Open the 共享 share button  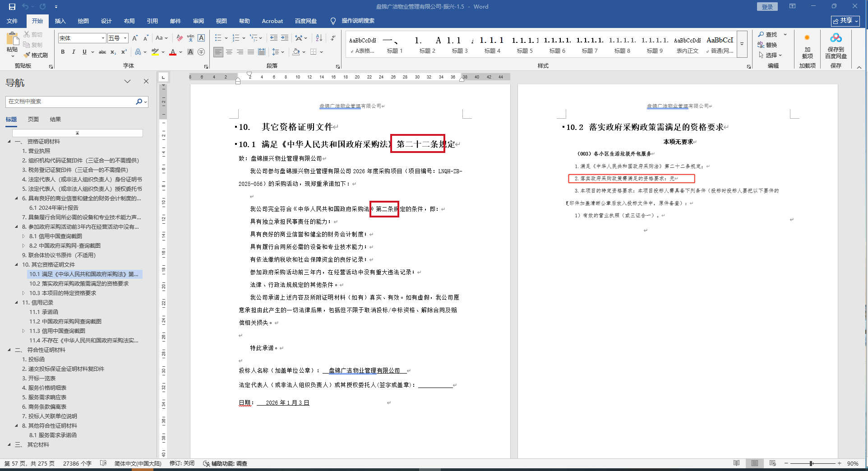(x=845, y=21)
